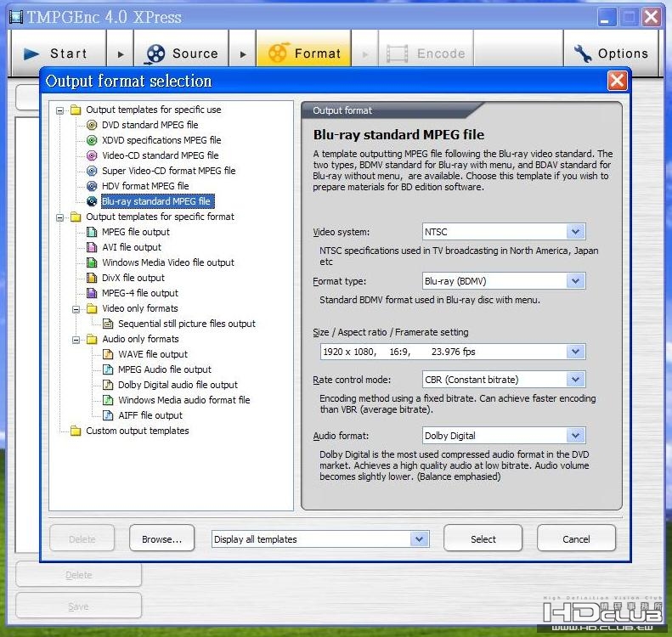Click the Video-CD standard pink disc icon
Image resolution: width=672 pixels, height=637 pixels.
(92, 155)
